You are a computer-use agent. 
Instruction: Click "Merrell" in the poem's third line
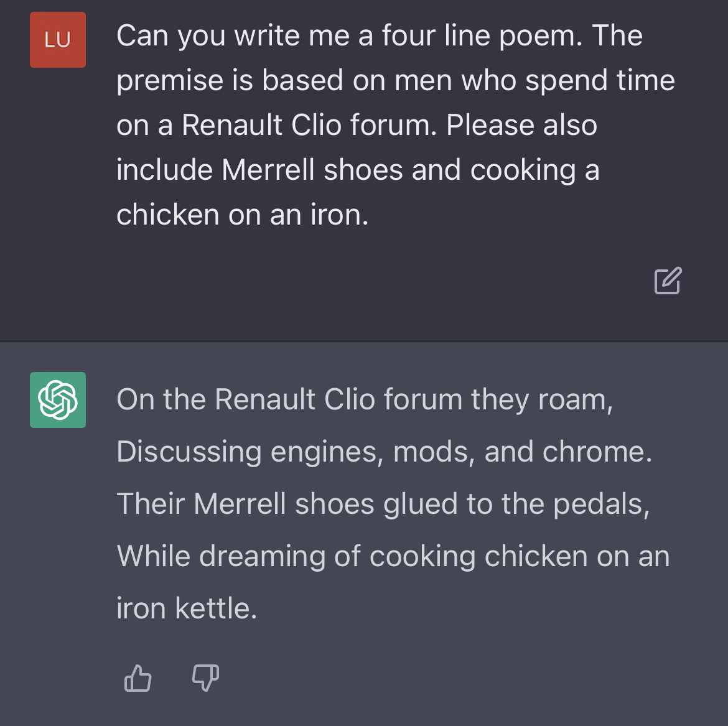pyautogui.click(x=240, y=504)
